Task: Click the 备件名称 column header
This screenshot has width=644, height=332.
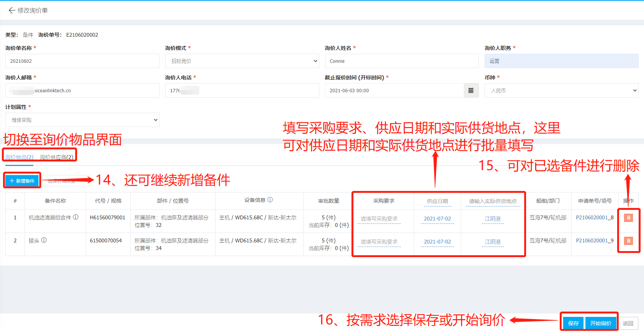Action: click(55, 201)
